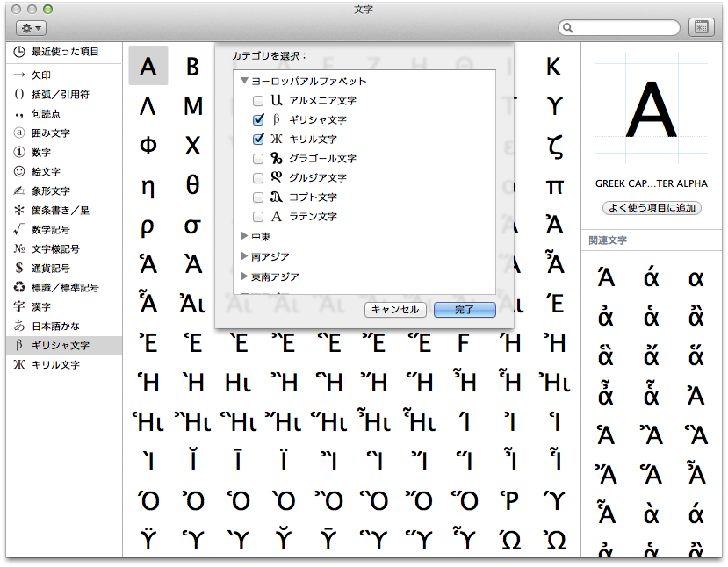
Task: Expand the 中東 category group
Action: point(245,237)
